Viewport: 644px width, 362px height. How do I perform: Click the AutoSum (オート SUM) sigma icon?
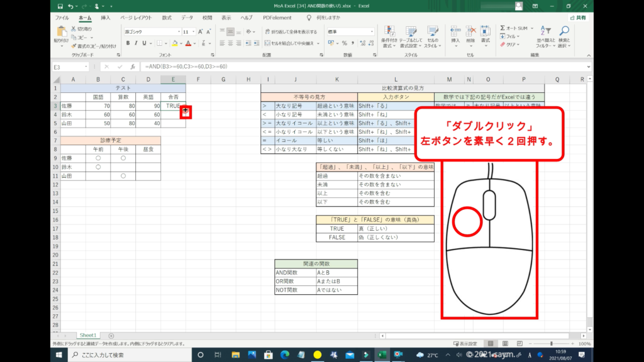(x=502, y=28)
